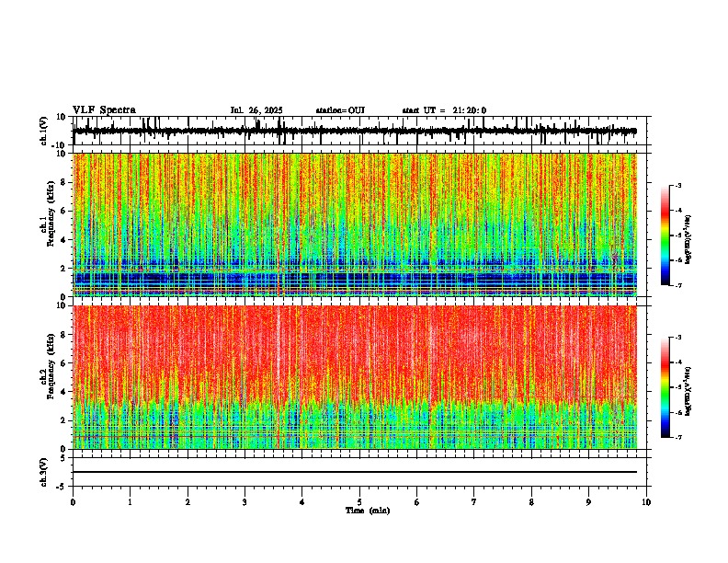Click the "2" kHz tick of ch.1 spectrogram
The image size is (728, 563).
click(63, 269)
